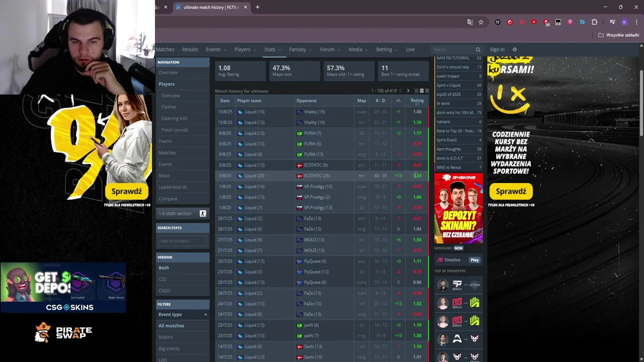Open the purple K profile avatar
Image resolution: width=644 pixels, height=362 pixels.
click(x=624, y=22)
